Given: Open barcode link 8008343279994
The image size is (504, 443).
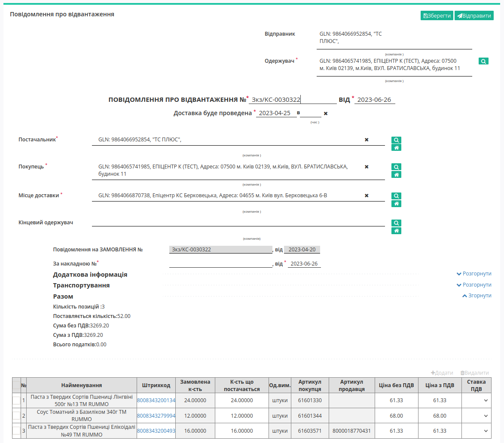Looking at the screenshot, I should tap(156, 416).
